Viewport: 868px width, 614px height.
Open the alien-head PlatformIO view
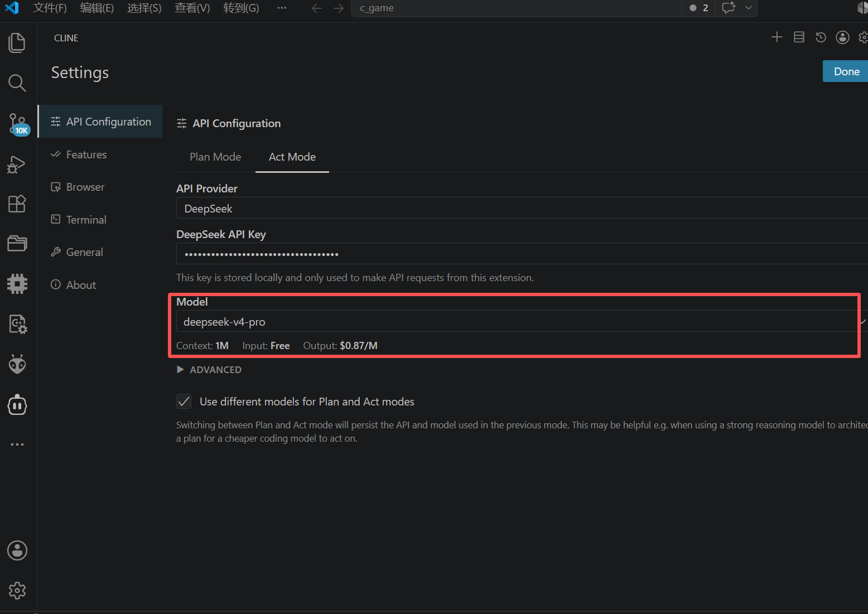point(17,365)
